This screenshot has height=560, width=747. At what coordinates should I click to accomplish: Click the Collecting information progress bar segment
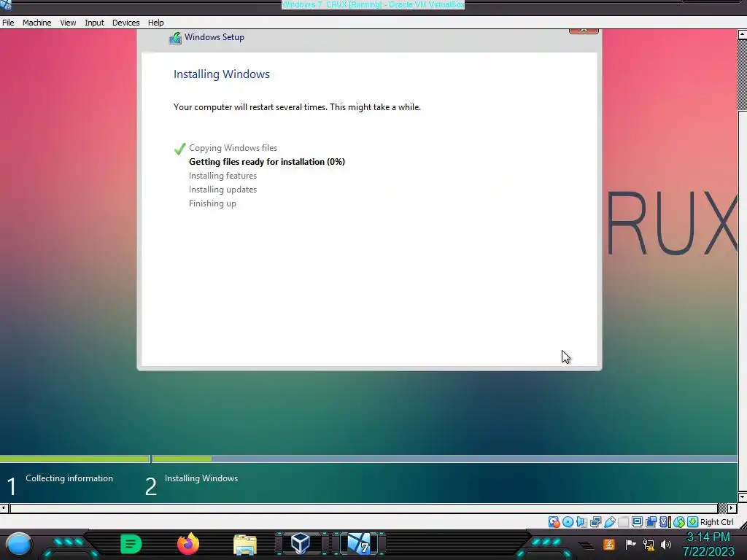[75, 459]
